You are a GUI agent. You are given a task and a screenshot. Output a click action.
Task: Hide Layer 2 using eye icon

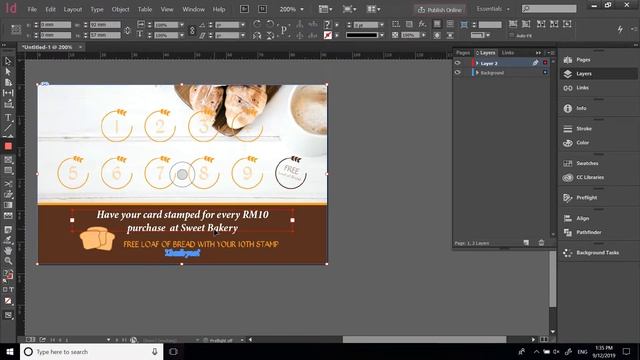coord(458,63)
